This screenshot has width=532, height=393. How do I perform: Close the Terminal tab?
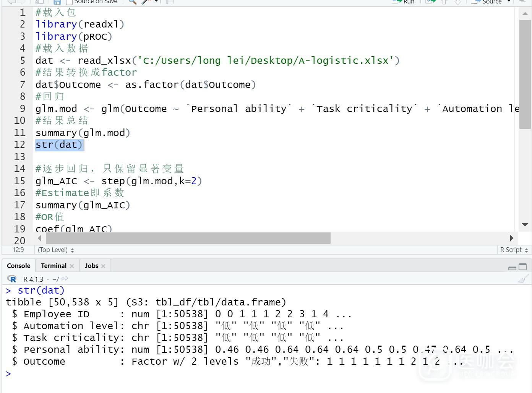[x=72, y=266]
